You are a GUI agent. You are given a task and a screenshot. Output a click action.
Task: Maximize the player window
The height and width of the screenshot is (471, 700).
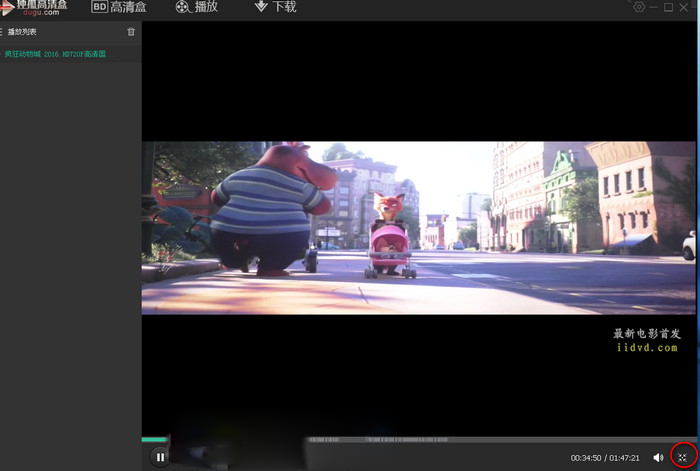click(x=668, y=7)
